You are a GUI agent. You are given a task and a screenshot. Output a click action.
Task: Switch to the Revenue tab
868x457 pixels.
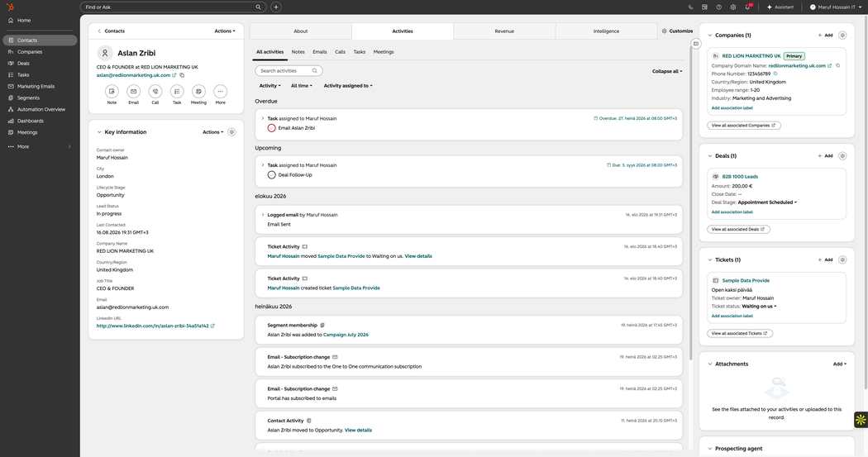point(504,31)
